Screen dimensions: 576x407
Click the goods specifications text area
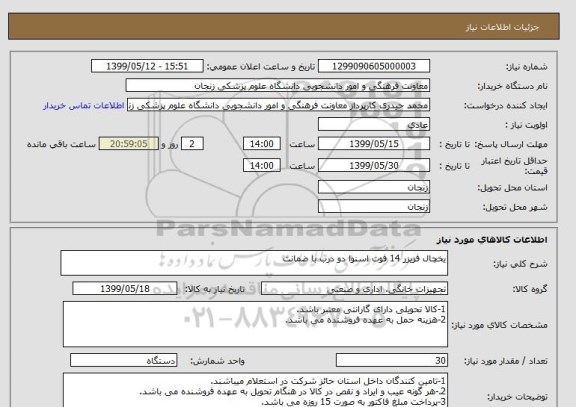point(255,324)
